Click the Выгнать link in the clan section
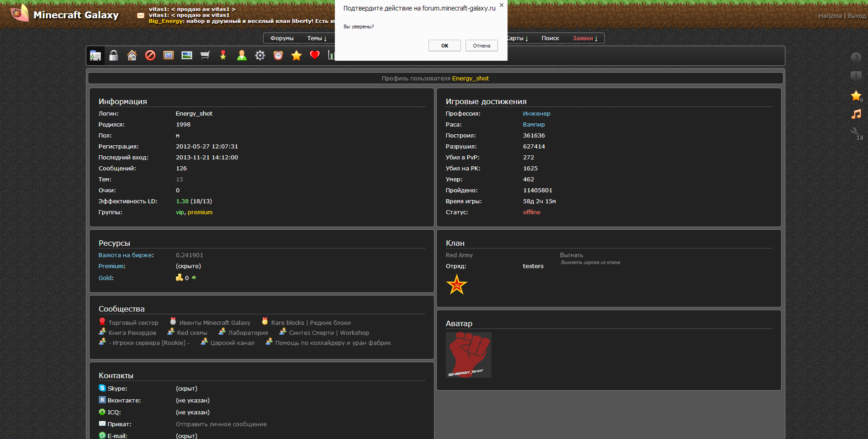The image size is (868, 439). coord(572,255)
